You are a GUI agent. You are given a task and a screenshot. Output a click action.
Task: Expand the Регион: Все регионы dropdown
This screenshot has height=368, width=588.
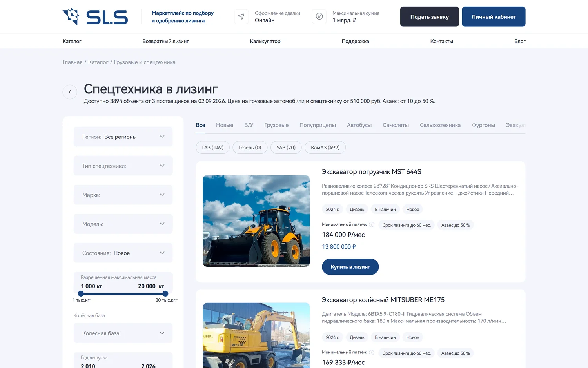pyautogui.click(x=123, y=137)
